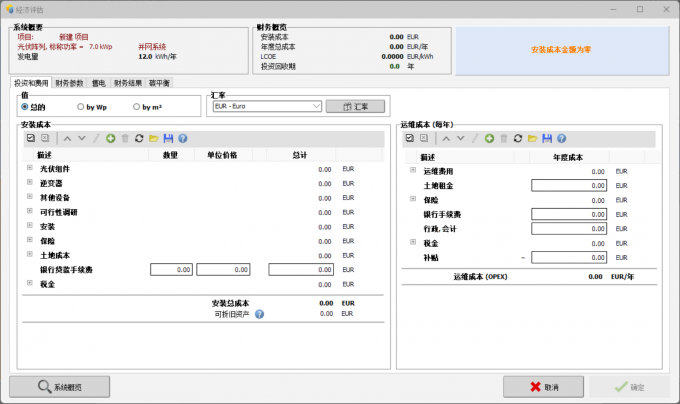
Task: Edit installation cost item pencil icon
Action: coord(96,139)
